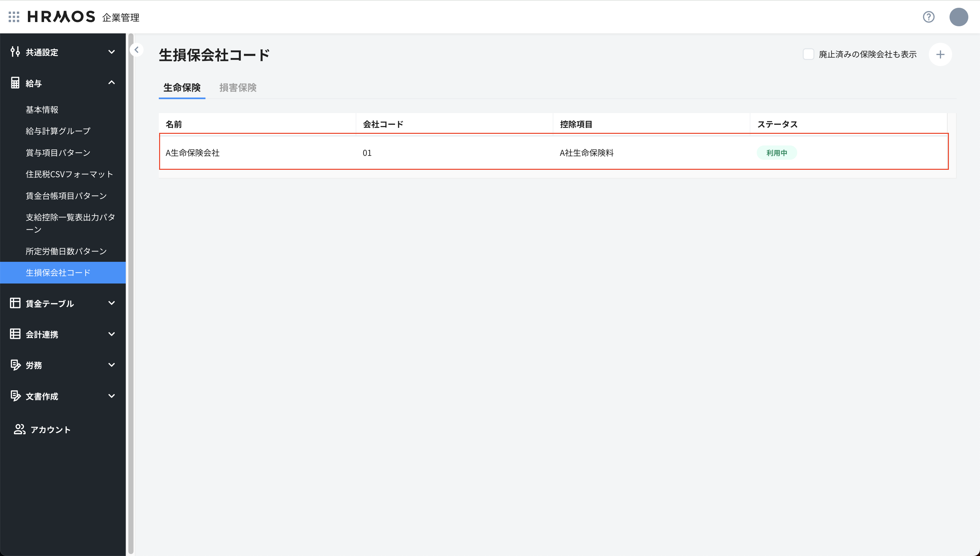Open the HRMOS app grid icon
Screen dimensions: 980x556
coord(14,17)
